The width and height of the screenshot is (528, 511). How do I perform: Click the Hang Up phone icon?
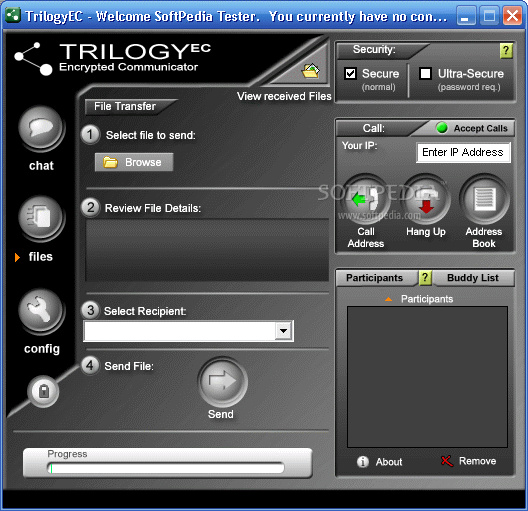click(x=426, y=199)
